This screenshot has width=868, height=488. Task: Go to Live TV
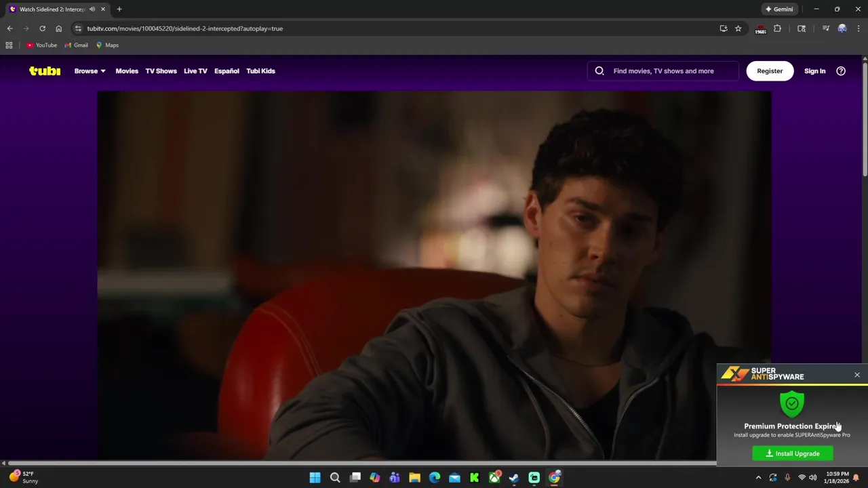(x=195, y=70)
